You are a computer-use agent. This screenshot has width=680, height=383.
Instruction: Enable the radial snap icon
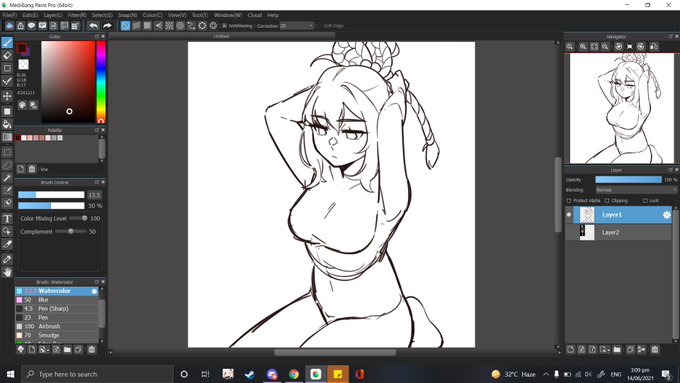169,26
